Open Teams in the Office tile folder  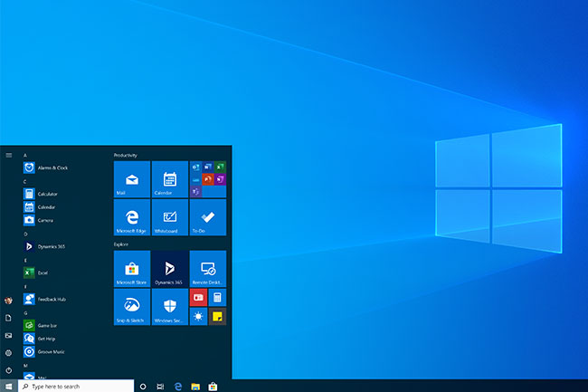tap(195, 191)
